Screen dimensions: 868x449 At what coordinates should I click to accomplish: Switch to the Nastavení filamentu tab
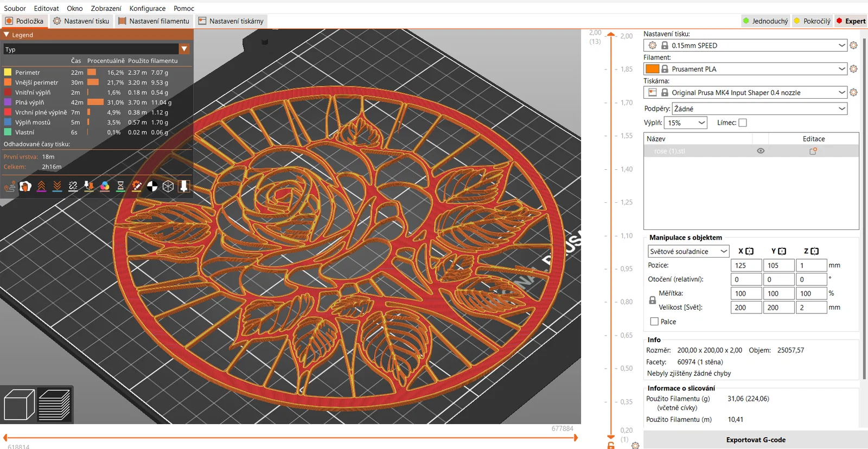click(154, 21)
